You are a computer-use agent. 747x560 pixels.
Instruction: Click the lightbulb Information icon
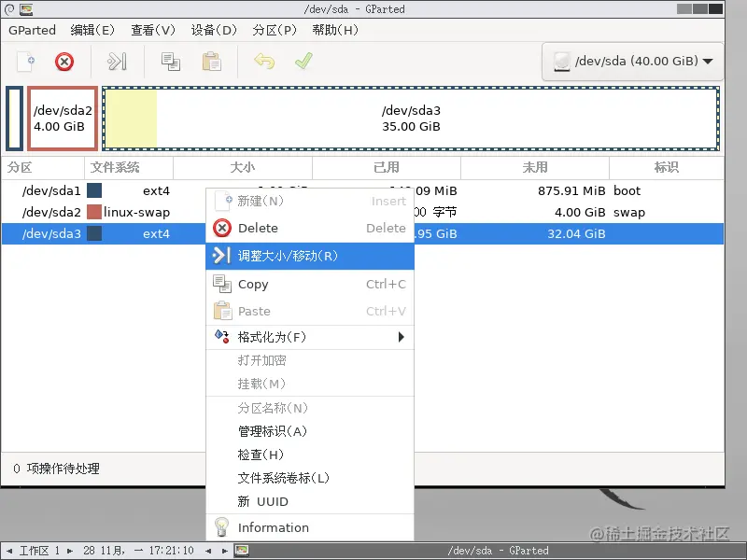click(221, 527)
